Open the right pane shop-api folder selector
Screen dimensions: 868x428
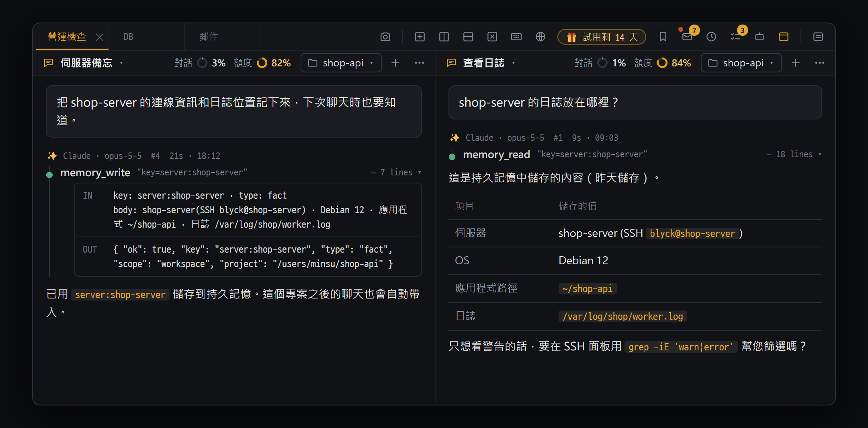[x=741, y=63]
